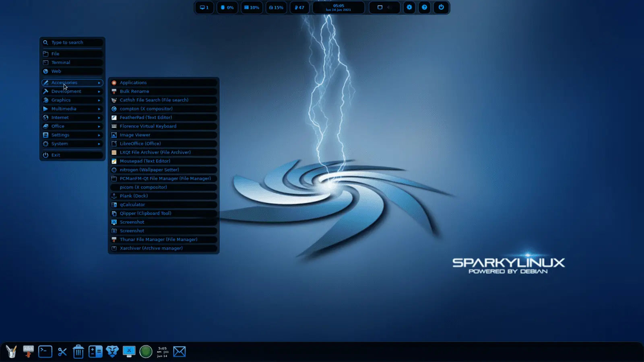Open the mail client envelope icon
Viewport: 644px width, 362px height.
[180, 351]
